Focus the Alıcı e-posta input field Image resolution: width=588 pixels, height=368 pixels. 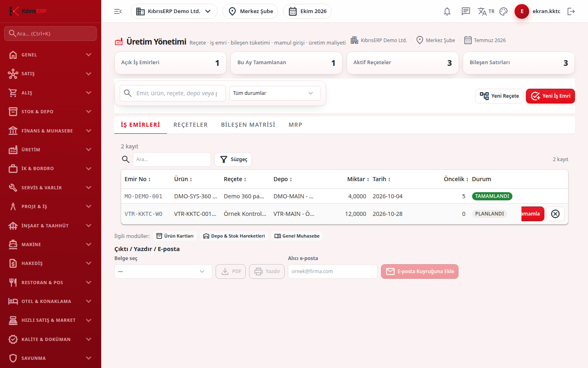click(x=333, y=272)
